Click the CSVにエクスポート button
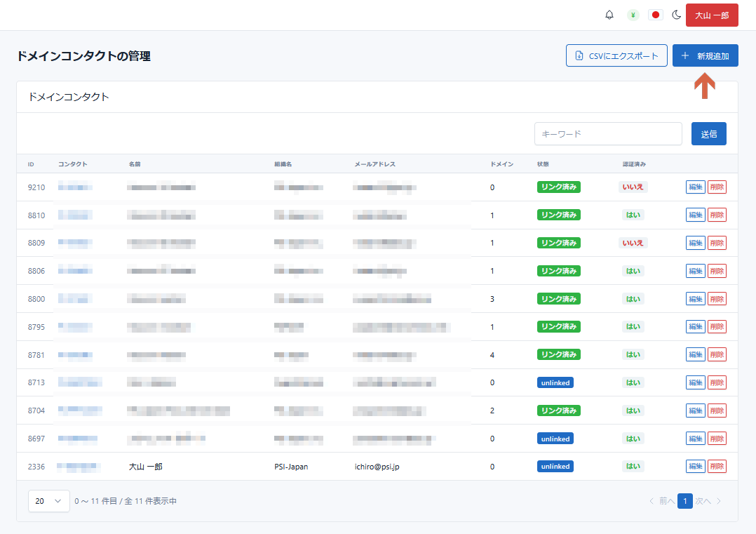This screenshot has width=756, height=534. [x=616, y=55]
